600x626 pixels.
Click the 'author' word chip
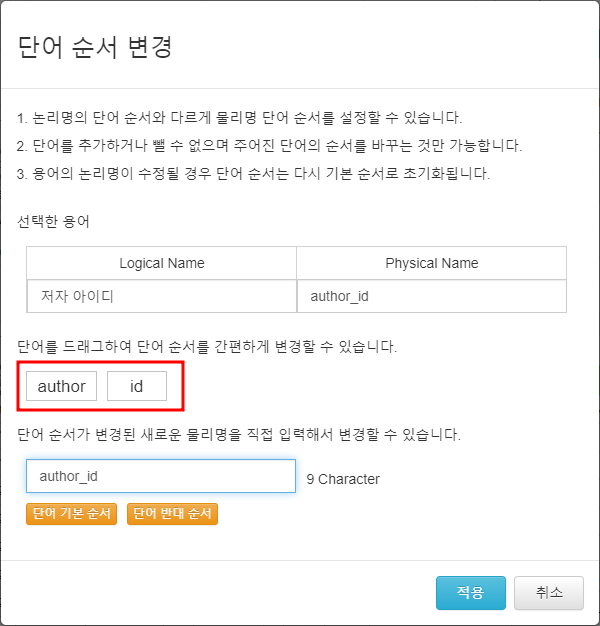[61, 386]
